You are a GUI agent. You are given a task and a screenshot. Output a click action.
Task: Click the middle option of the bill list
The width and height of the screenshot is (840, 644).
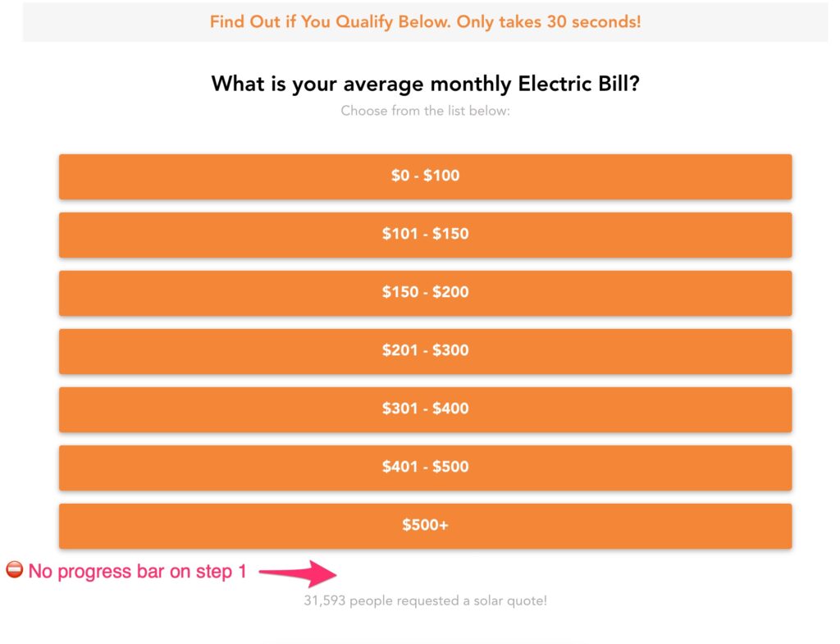[424, 351]
